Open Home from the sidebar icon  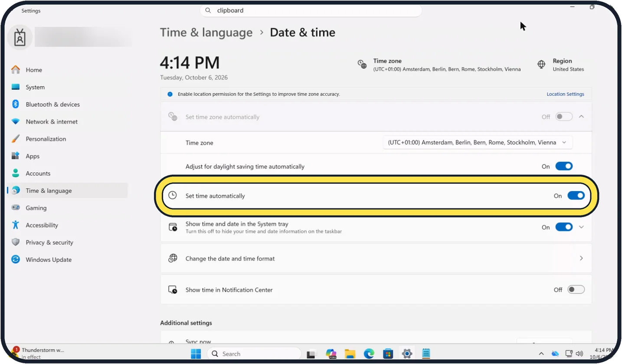point(16,70)
